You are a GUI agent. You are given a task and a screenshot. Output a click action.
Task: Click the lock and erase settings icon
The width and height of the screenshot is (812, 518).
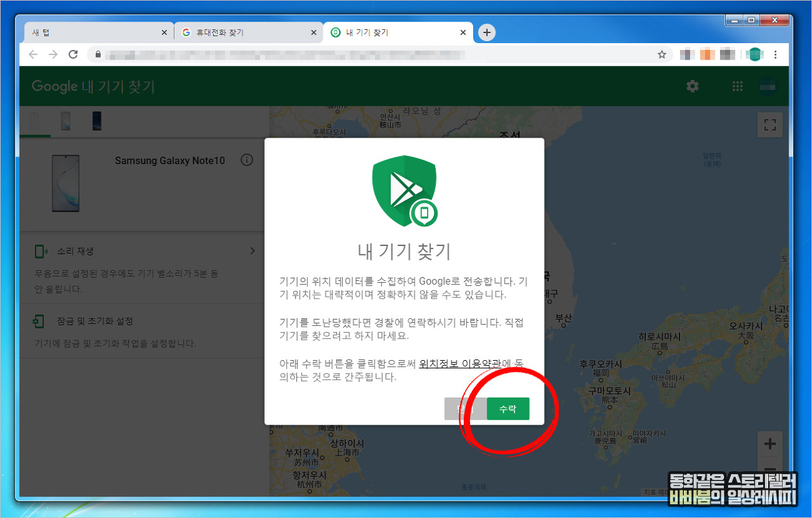click(x=39, y=321)
